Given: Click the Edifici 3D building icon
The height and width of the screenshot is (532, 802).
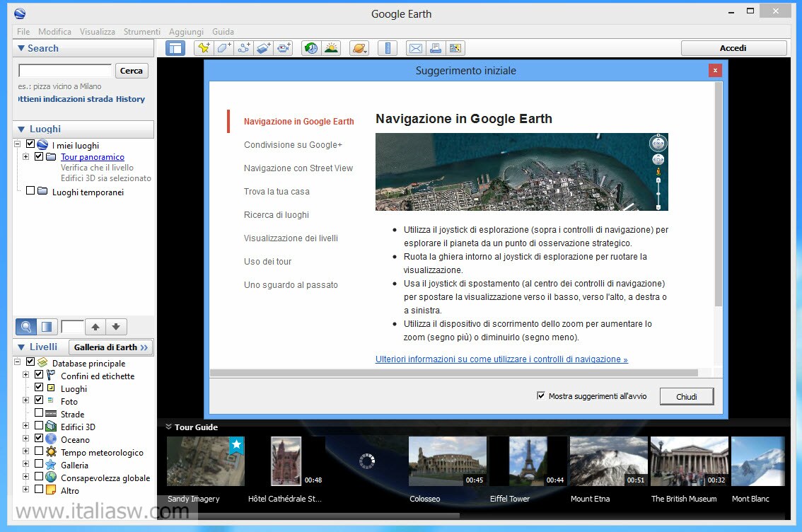Looking at the screenshot, I should pyautogui.click(x=51, y=426).
